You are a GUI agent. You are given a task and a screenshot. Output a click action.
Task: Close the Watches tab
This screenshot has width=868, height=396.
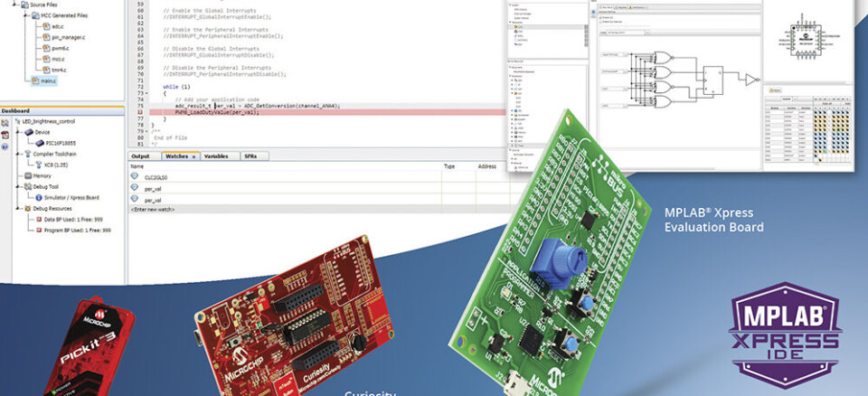point(193,156)
